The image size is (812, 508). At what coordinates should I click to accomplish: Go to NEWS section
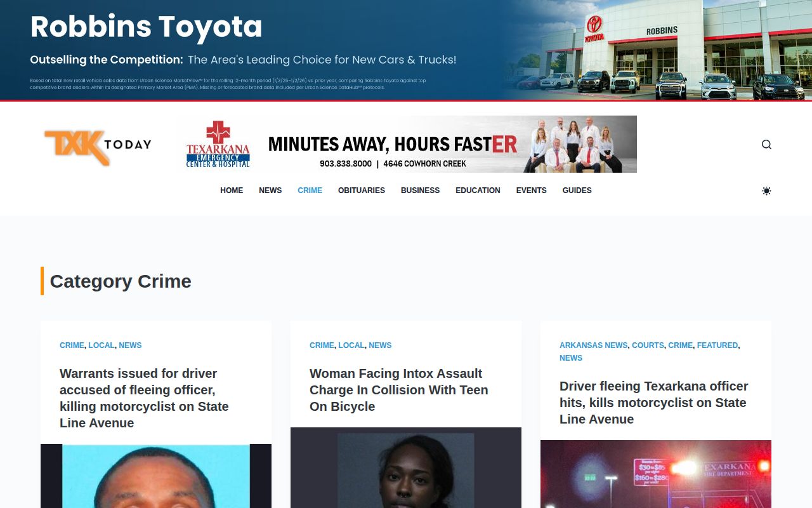270,190
